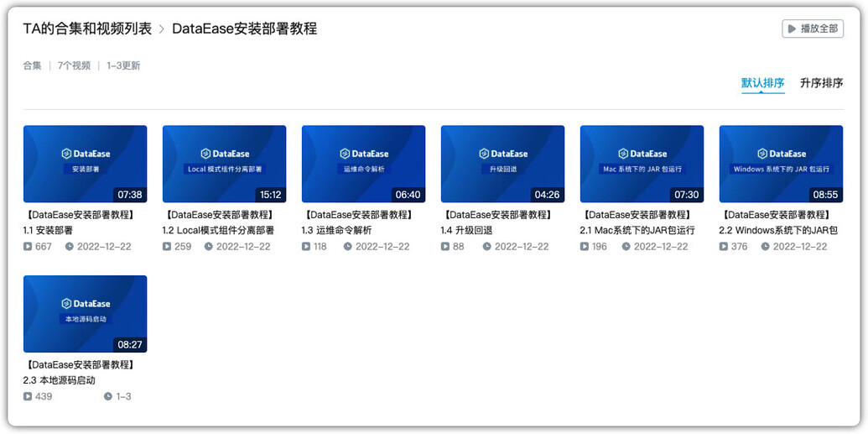This screenshot has height=434, width=868.
Task: Open the Local 模式组件分离部署 video thumbnail
Action: pyautogui.click(x=224, y=164)
